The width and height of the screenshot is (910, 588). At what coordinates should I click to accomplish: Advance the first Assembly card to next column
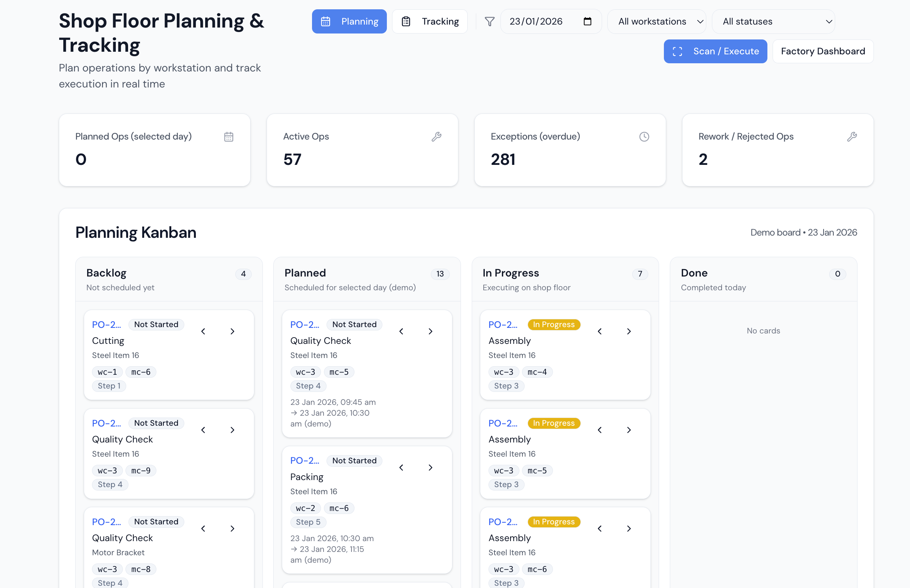pyautogui.click(x=629, y=332)
